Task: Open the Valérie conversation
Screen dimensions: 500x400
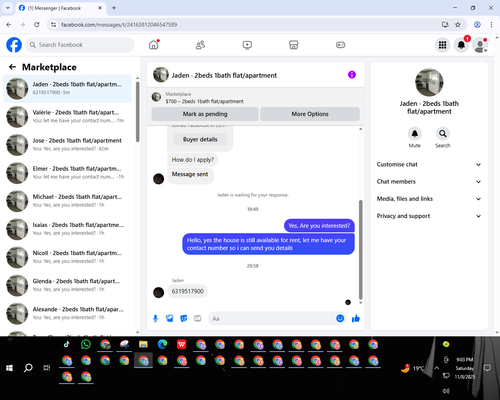Action: 68,116
